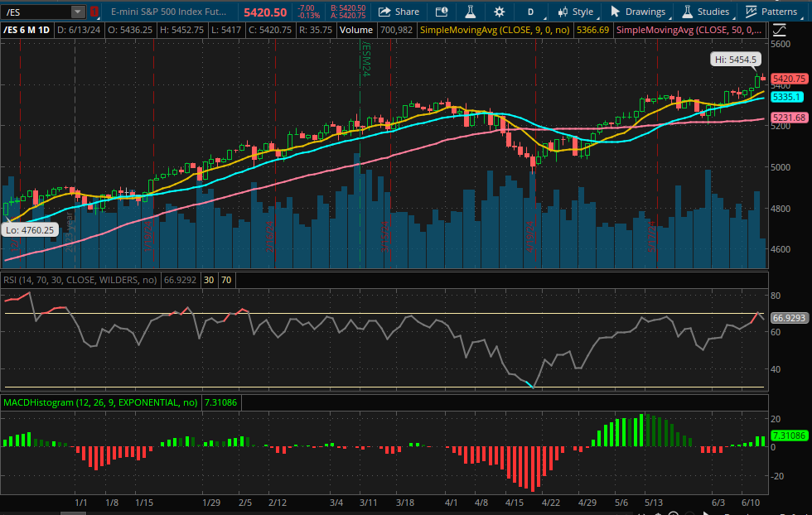Image resolution: width=812 pixels, height=515 pixels.
Task: Select the cursor icon in the bottom toolbar
Action: (707, 513)
